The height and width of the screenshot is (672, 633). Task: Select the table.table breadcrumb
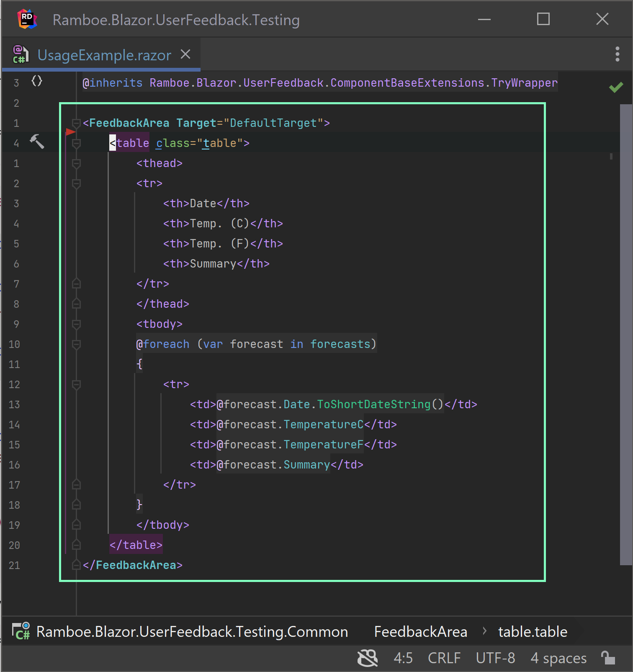(x=533, y=632)
